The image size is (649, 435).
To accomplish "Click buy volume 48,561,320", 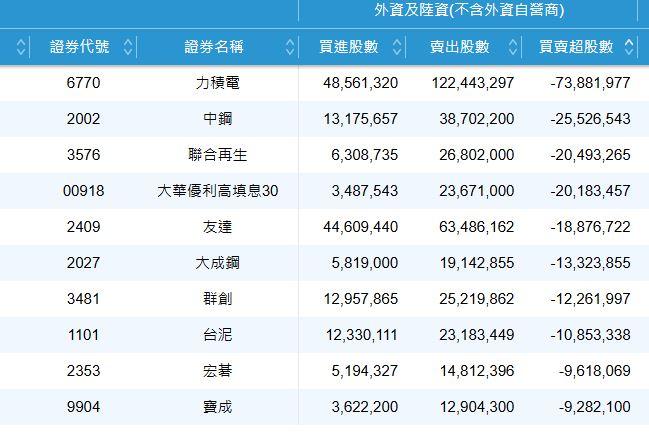I will click(361, 83).
